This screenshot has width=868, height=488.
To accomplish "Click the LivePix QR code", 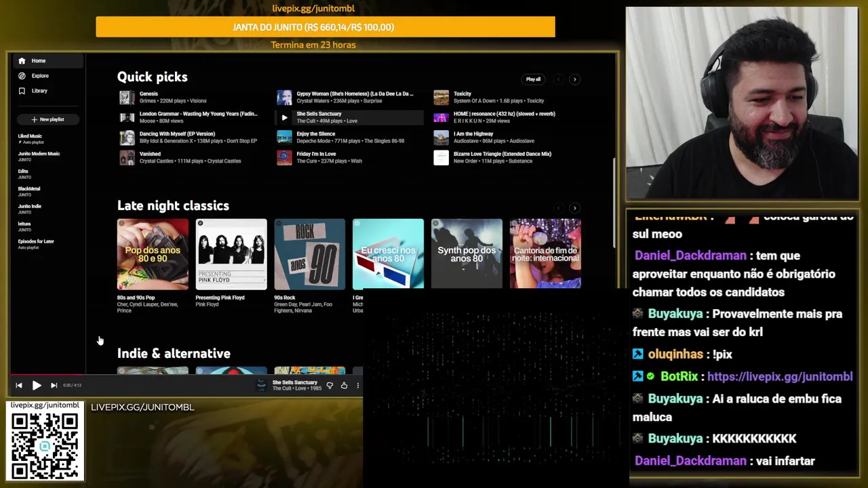I will coord(45,445).
